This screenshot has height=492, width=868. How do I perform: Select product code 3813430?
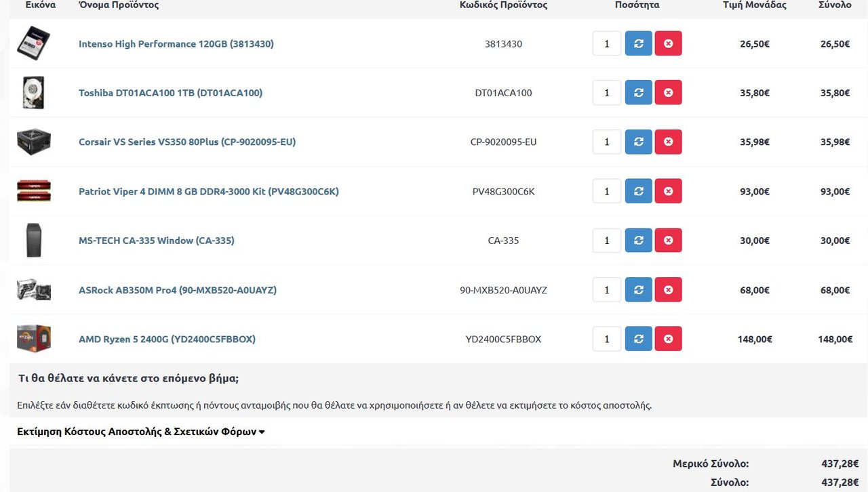coord(503,44)
